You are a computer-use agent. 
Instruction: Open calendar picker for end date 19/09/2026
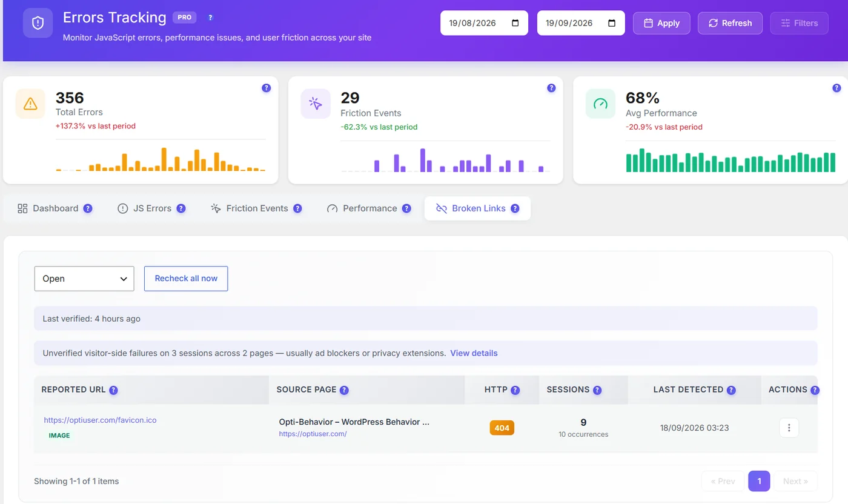click(x=612, y=23)
